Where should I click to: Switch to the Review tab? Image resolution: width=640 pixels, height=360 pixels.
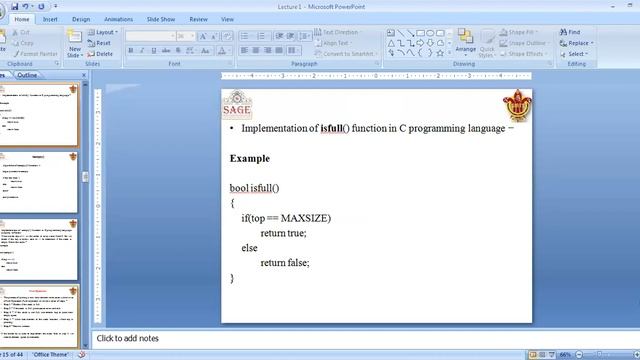click(198, 19)
